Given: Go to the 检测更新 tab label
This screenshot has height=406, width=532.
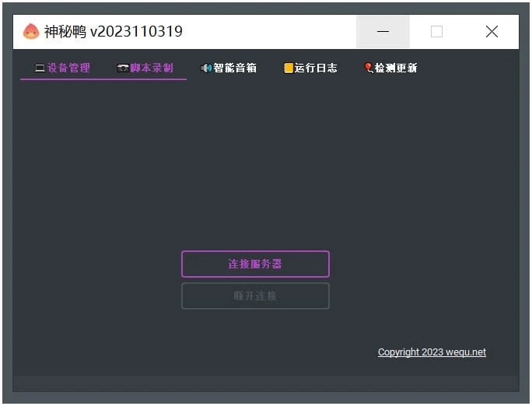Looking at the screenshot, I should (396, 68).
